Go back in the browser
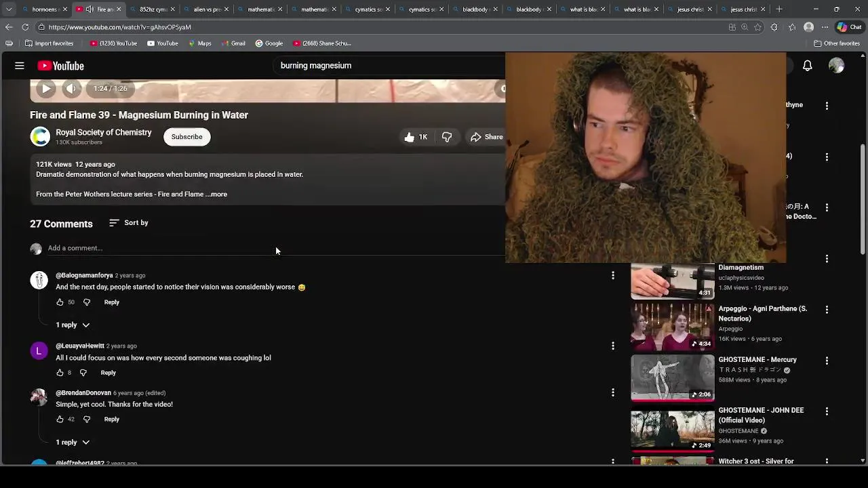This screenshot has height=488, width=868. click(x=9, y=27)
